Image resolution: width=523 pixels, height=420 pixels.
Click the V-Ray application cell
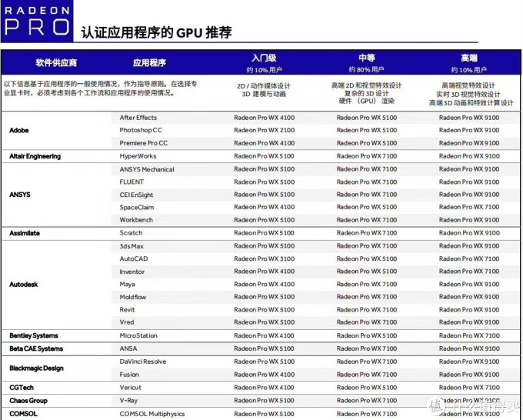(128, 401)
